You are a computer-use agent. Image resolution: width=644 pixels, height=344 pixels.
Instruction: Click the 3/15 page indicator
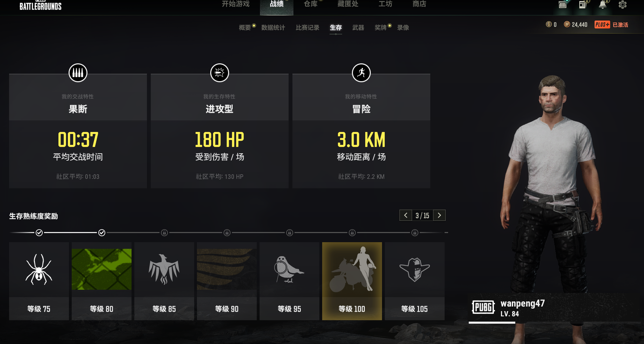(x=423, y=216)
